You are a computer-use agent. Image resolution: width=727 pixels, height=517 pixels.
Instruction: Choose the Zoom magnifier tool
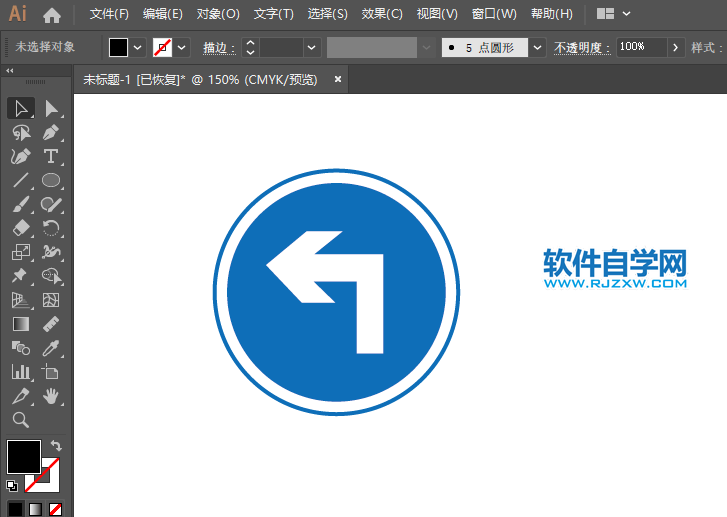click(21, 420)
